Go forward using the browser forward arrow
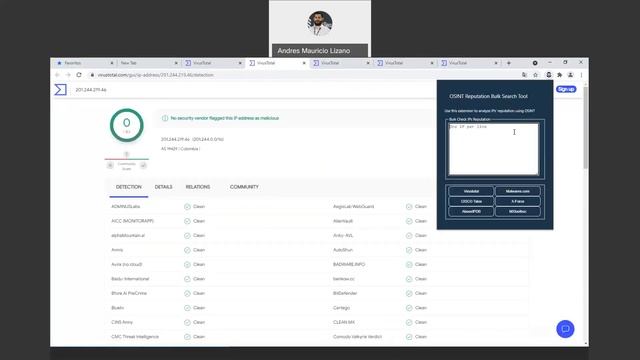 coord(68,75)
